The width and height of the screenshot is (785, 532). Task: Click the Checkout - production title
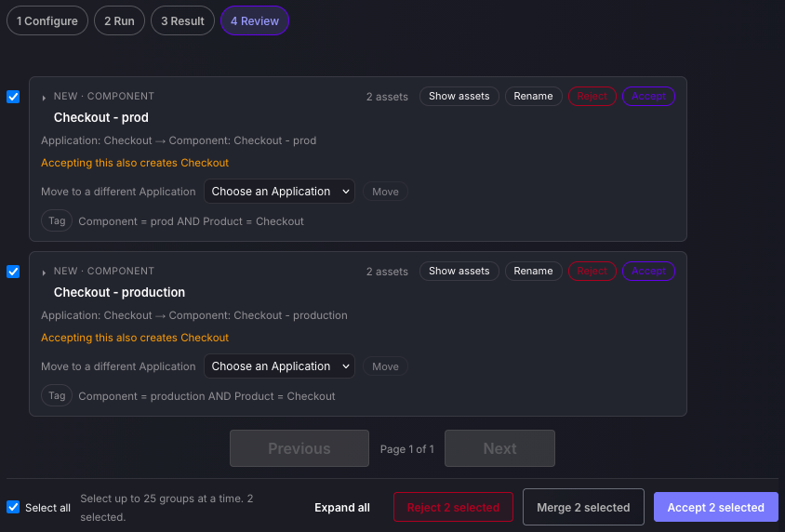tap(119, 292)
